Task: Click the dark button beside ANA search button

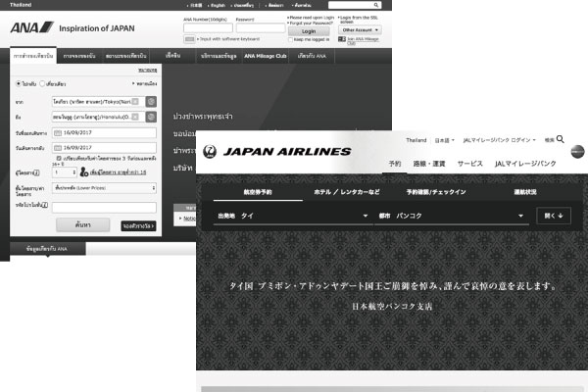Action: (x=138, y=225)
